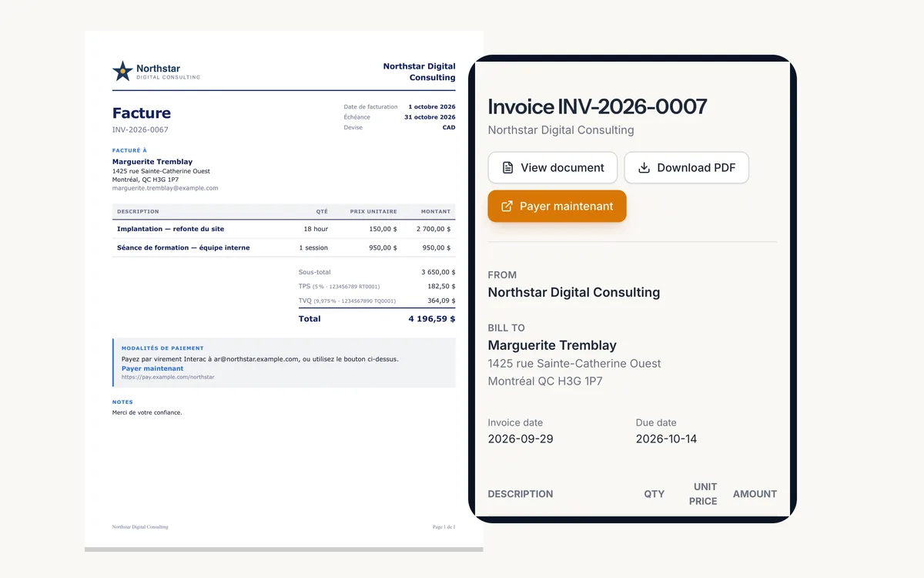Click the "2026-10-14" due date in the panel
The image size is (924, 578).
click(666, 439)
